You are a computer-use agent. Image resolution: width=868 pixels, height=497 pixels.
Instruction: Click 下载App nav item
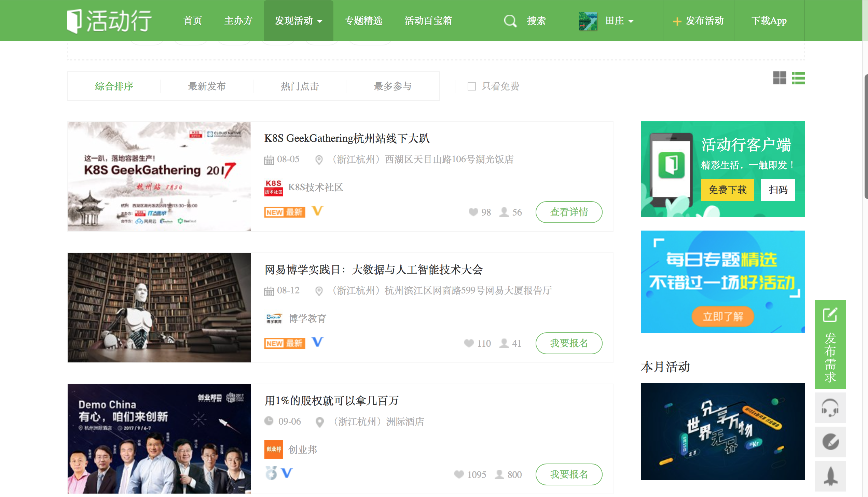pyautogui.click(x=769, y=21)
